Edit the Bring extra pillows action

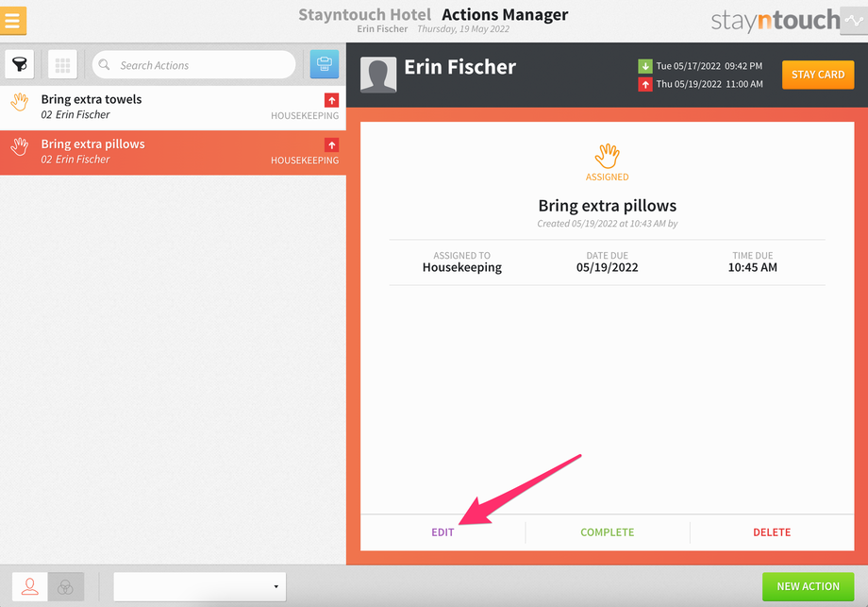[442, 532]
